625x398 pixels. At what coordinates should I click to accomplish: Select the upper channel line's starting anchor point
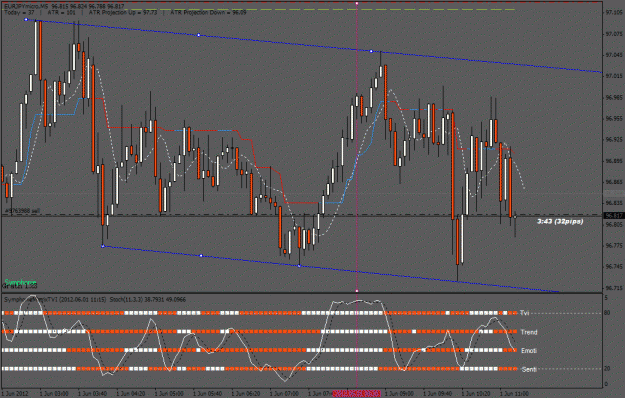(x=26, y=19)
